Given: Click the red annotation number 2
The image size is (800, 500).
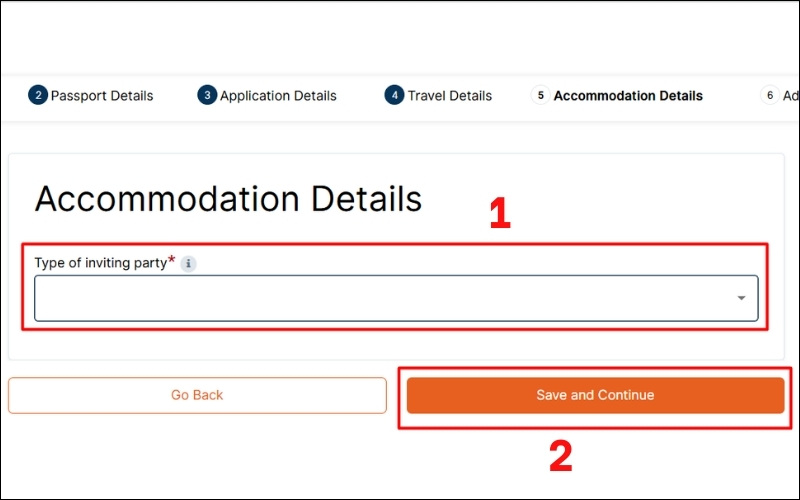Looking at the screenshot, I should (x=560, y=456).
